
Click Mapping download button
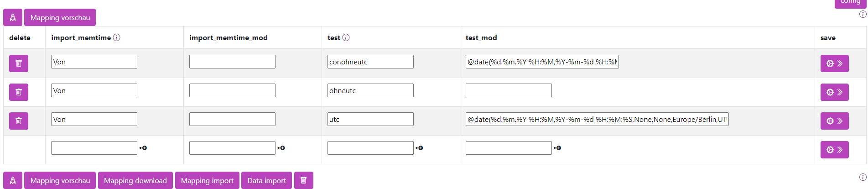click(135, 180)
